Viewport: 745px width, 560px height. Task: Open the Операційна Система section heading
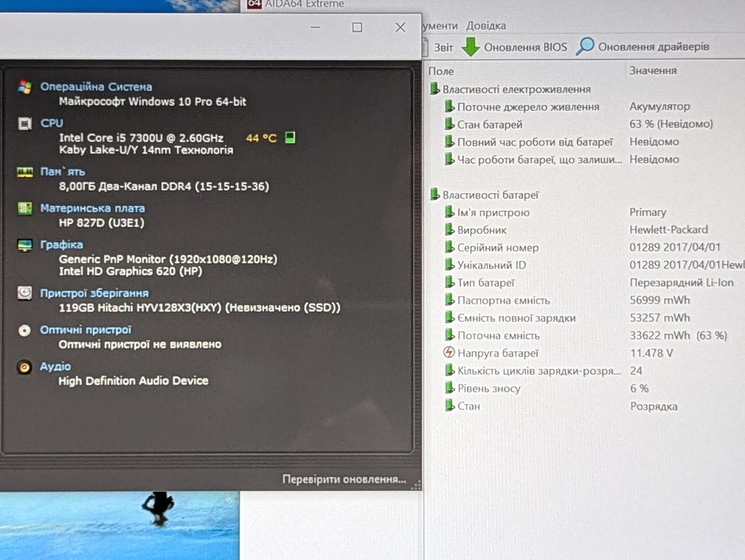point(96,87)
